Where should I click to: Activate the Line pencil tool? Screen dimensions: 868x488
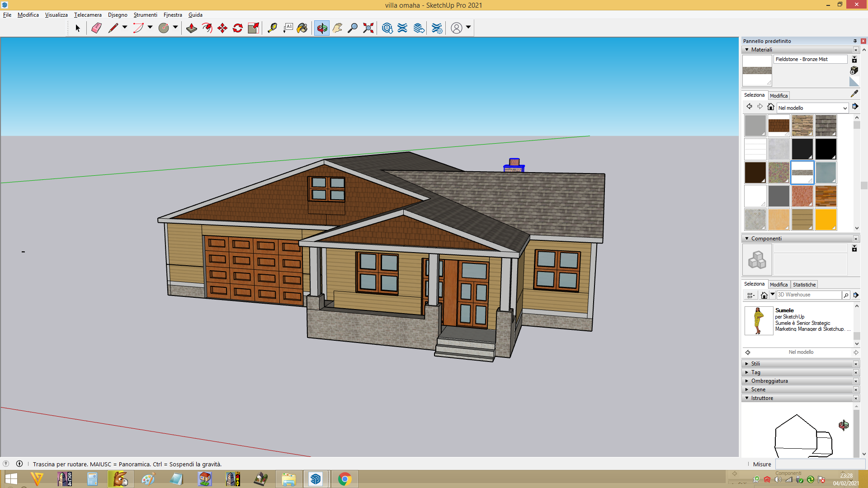point(113,28)
